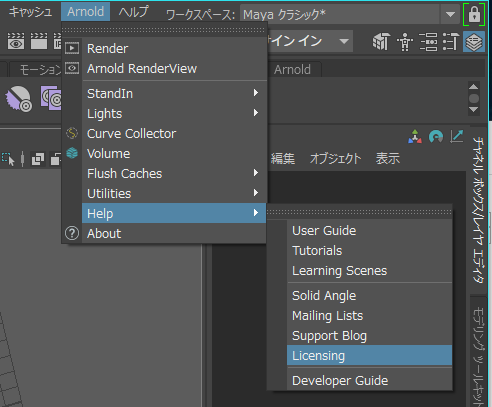Click the workspace dropdown arrow
Screen dimensions: 492x407
[450, 14]
